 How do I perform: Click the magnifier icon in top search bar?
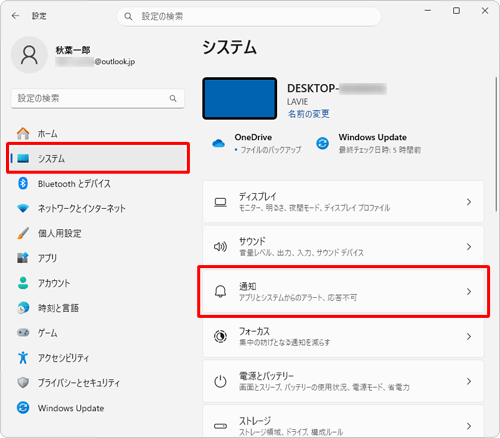128,16
